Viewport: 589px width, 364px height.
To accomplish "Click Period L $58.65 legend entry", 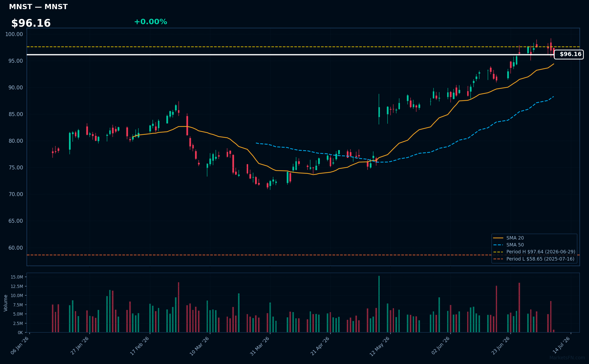I will pyautogui.click(x=534, y=259).
